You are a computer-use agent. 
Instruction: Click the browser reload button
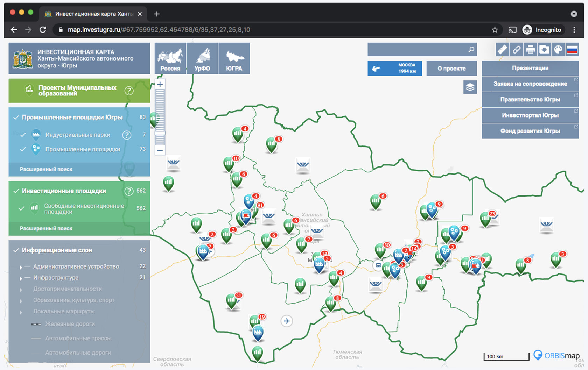pyautogui.click(x=43, y=30)
